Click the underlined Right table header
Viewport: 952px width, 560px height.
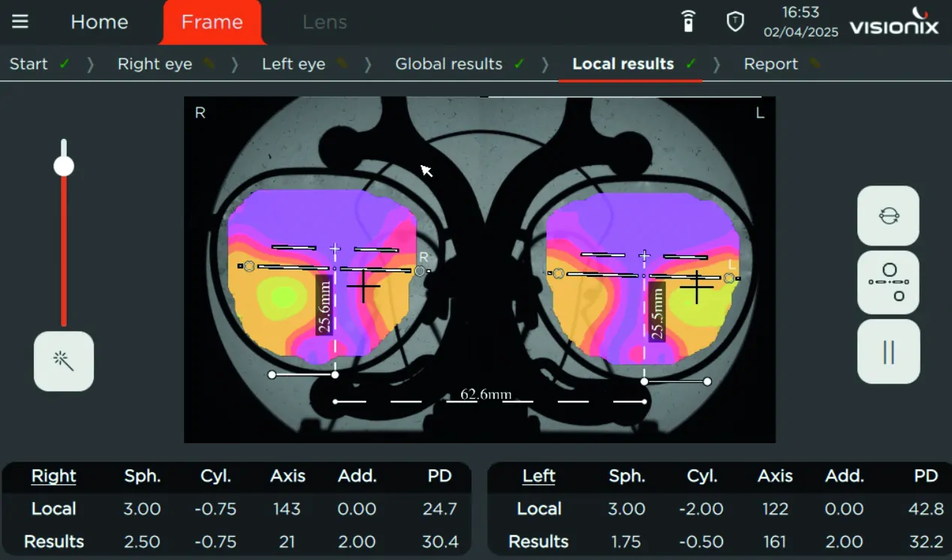53,476
